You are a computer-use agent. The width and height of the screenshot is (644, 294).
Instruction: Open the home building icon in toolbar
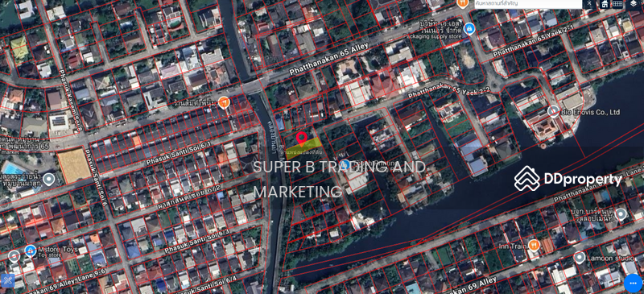point(605,4)
